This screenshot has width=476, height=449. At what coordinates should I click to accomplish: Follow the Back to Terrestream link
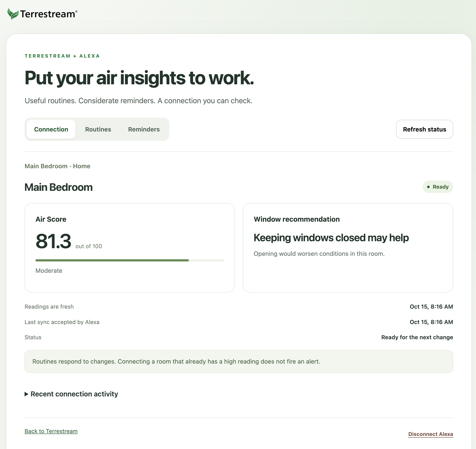(x=51, y=431)
